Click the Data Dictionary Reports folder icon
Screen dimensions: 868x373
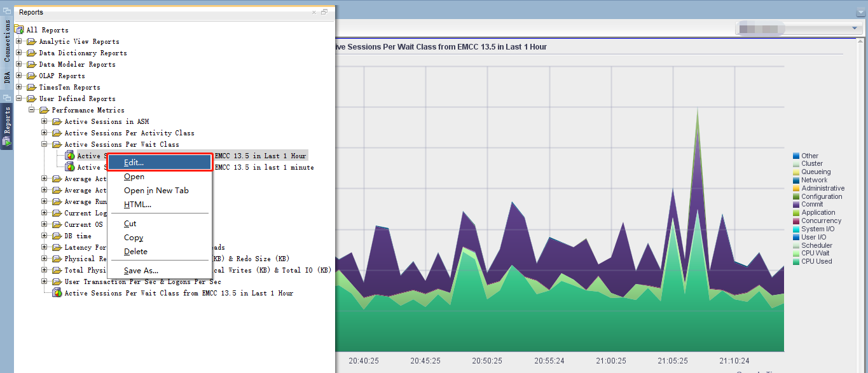click(31, 53)
